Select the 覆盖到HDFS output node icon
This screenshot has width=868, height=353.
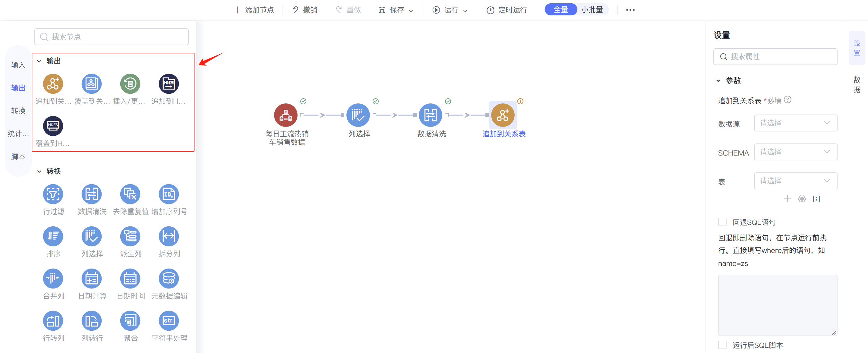pos(53,126)
